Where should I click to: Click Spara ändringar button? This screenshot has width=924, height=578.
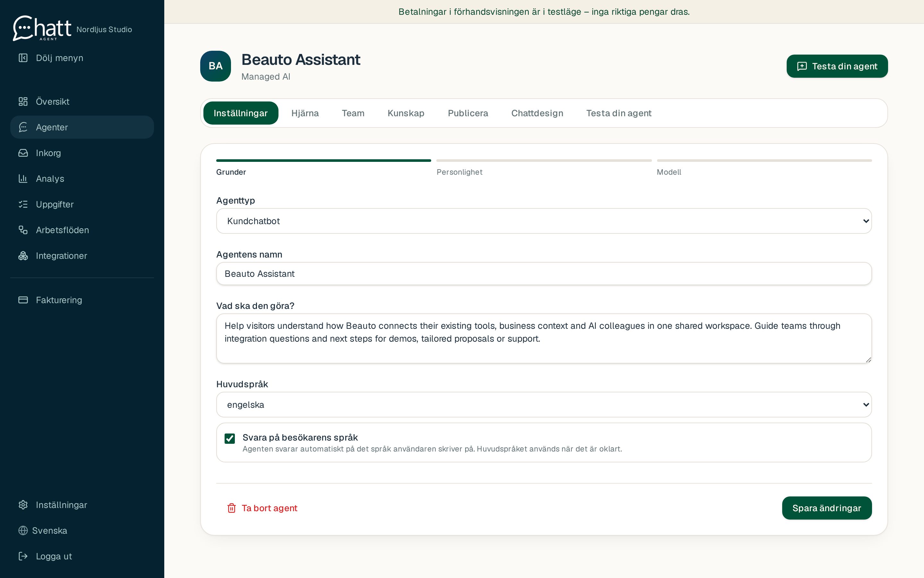827,508
